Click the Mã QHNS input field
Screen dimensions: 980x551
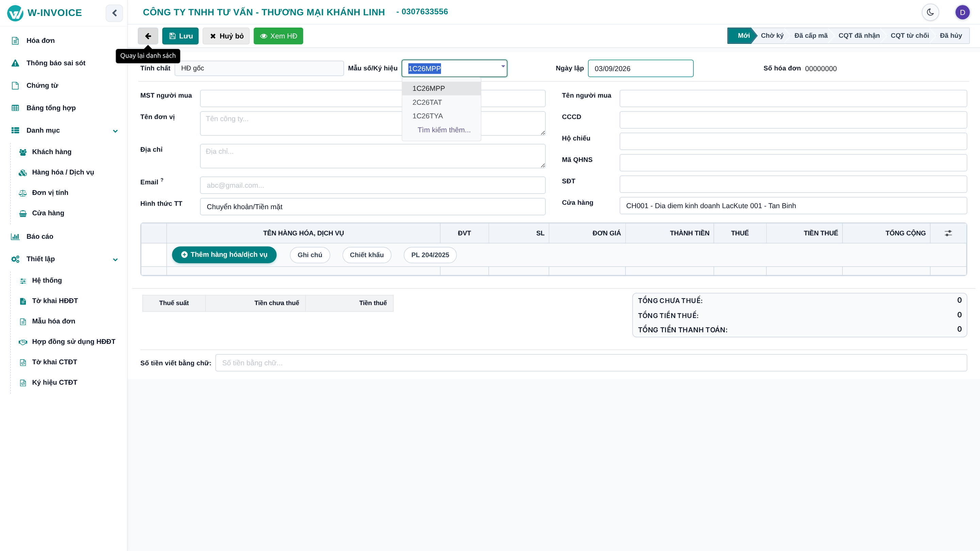(x=793, y=163)
